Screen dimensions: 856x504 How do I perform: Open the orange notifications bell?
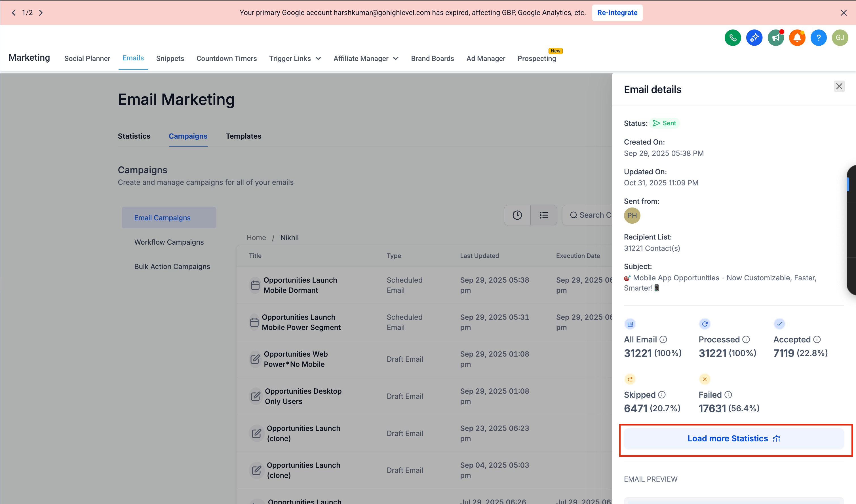pos(797,38)
